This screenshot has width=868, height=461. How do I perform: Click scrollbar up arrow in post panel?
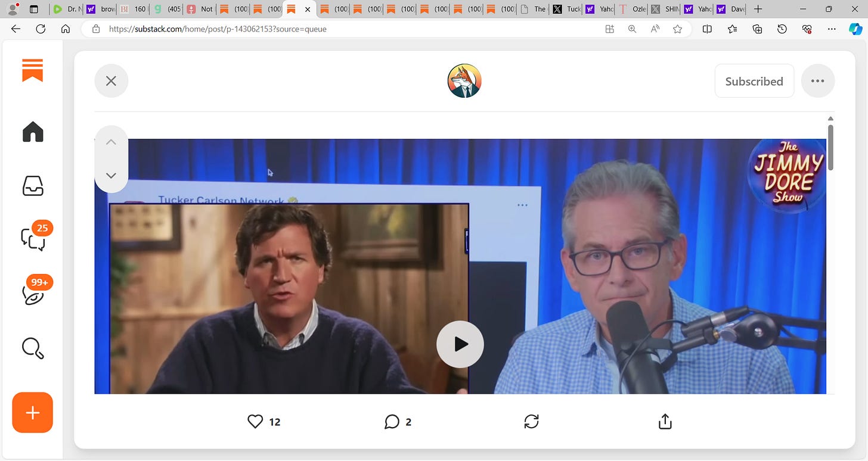[830, 119]
